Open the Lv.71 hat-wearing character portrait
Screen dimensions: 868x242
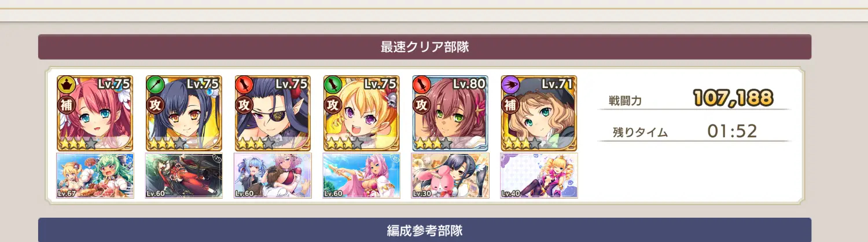539,113
